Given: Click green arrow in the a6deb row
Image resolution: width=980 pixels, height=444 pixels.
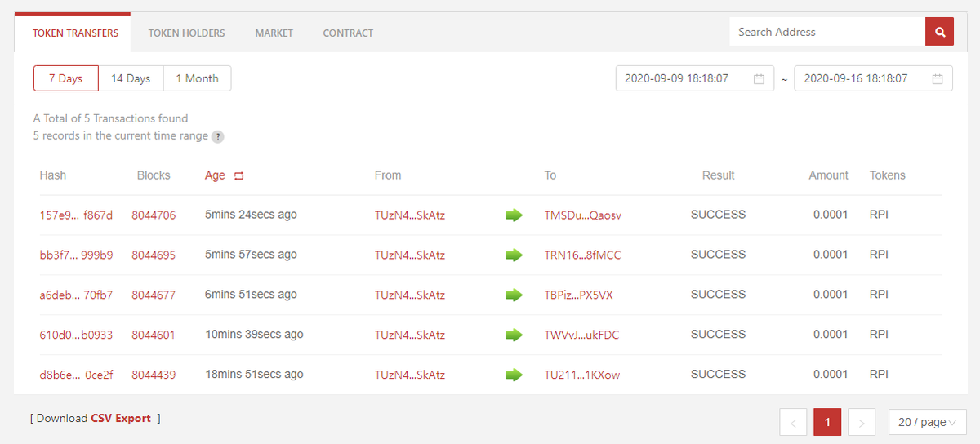Looking at the screenshot, I should click(514, 295).
